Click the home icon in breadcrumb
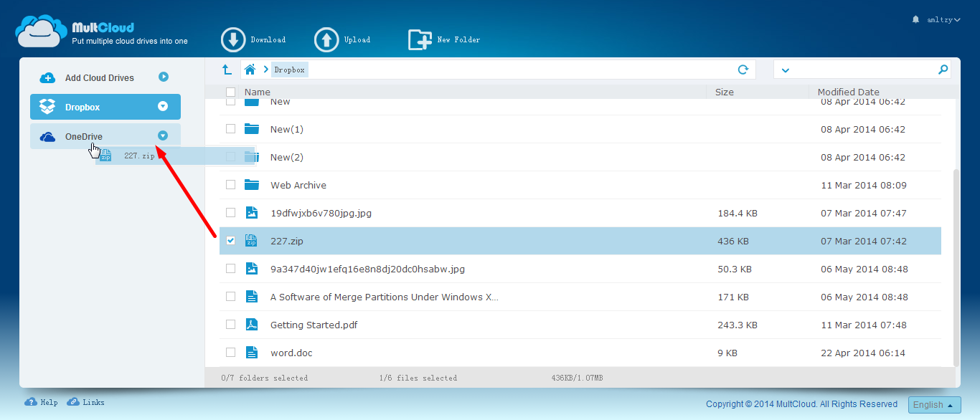Image resolution: width=980 pixels, height=420 pixels. click(x=250, y=70)
